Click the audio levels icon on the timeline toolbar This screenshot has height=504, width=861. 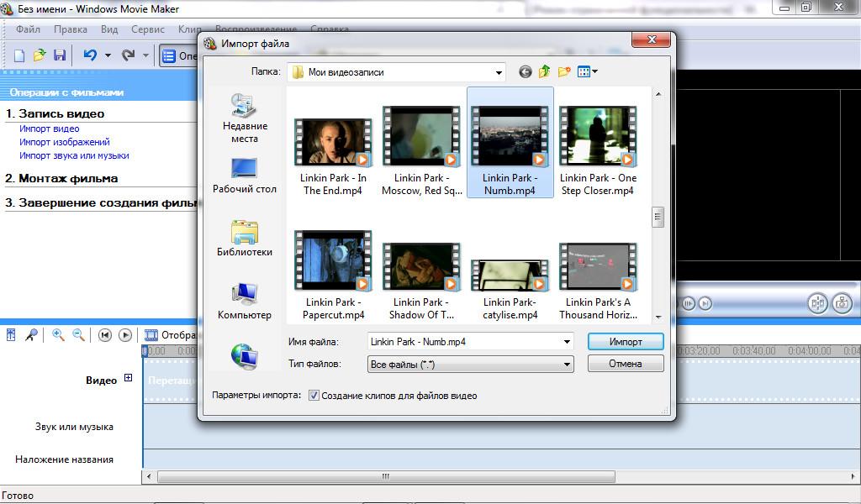click(11, 334)
